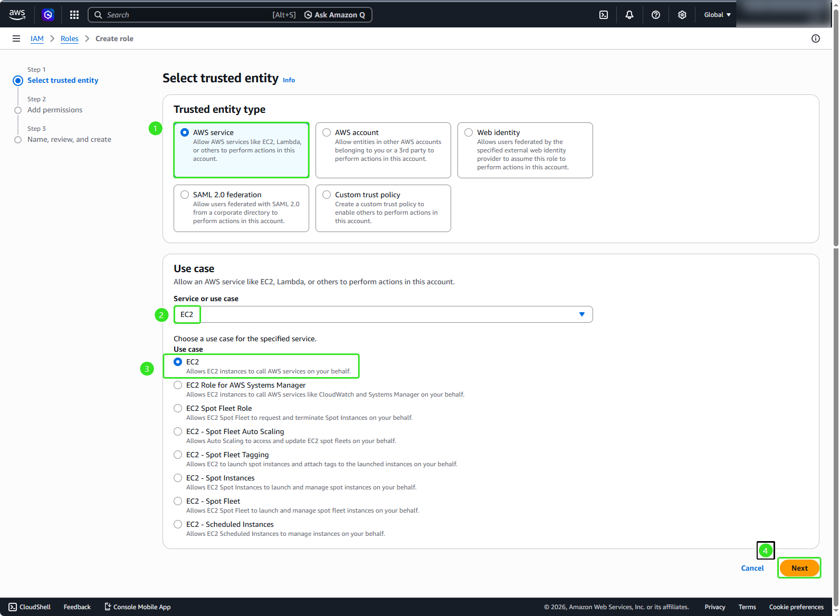Screen dimensions: 840x616
Task: Go to IAM breadcrumb link
Action: pyautogui.click(x=37, y=38)
